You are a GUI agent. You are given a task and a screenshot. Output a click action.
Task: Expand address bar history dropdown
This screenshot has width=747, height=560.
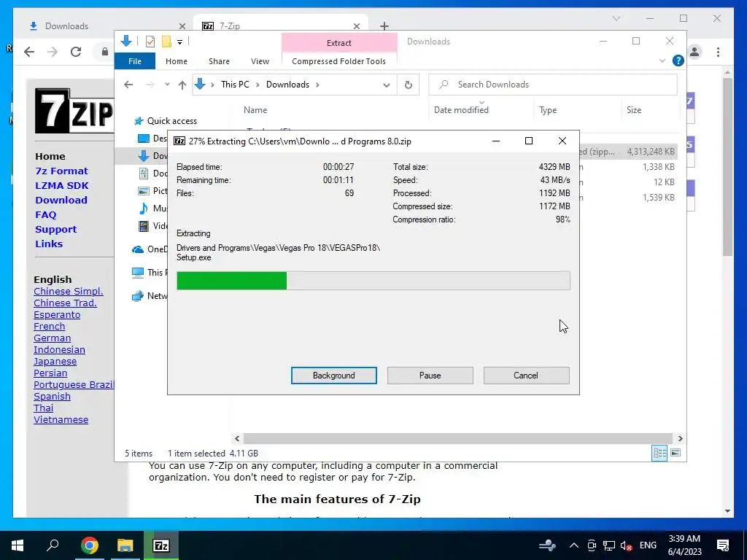tap(387, 85)
